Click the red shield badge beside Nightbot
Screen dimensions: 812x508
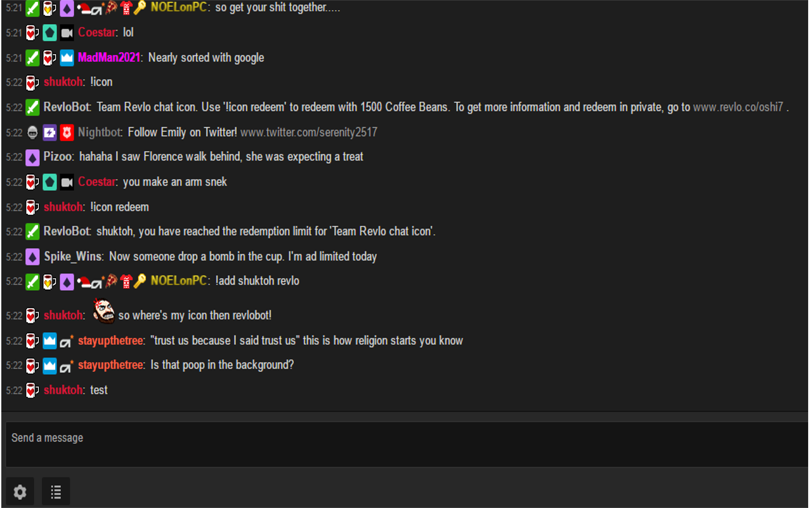(67, 133)
